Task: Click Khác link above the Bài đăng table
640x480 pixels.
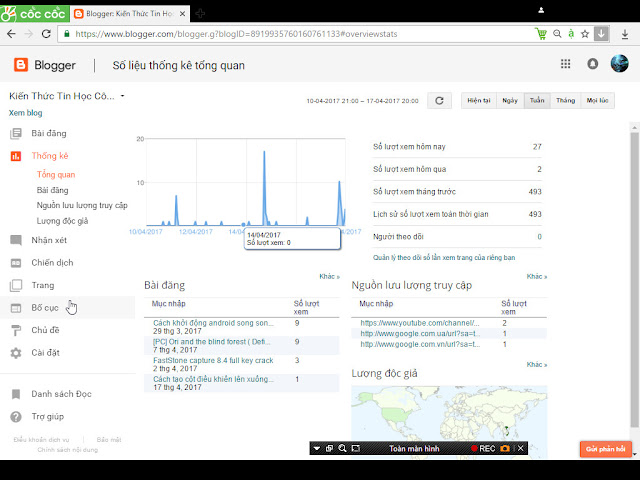Action: [x=329, y=277]
